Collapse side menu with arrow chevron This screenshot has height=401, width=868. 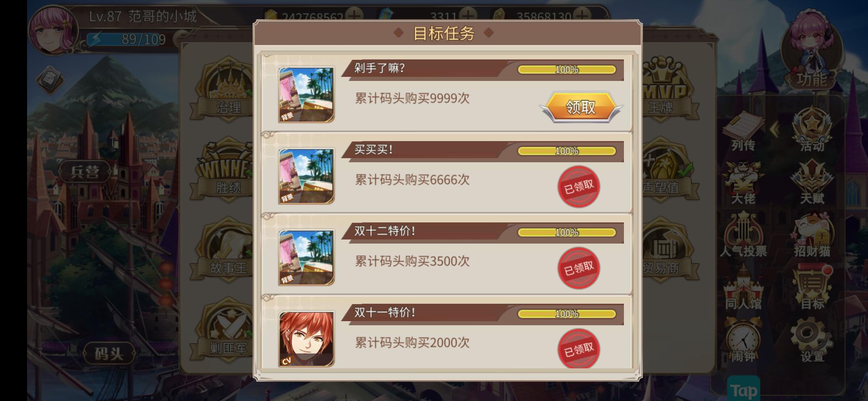775,130
